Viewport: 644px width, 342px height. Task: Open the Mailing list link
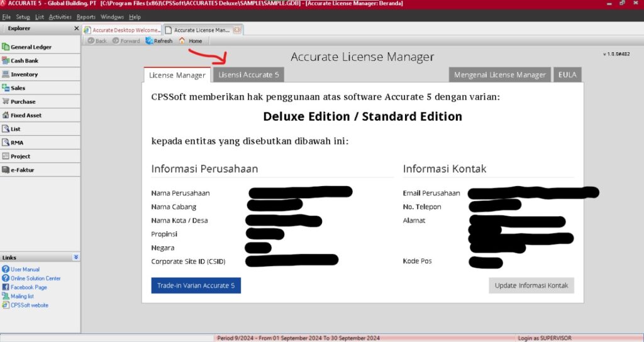pos(22,296)
